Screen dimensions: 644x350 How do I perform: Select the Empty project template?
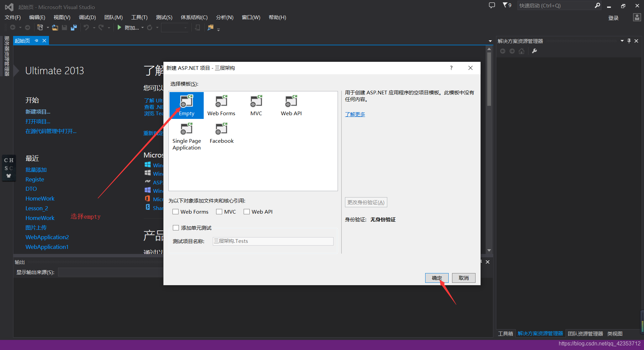(x=187, y=105)
